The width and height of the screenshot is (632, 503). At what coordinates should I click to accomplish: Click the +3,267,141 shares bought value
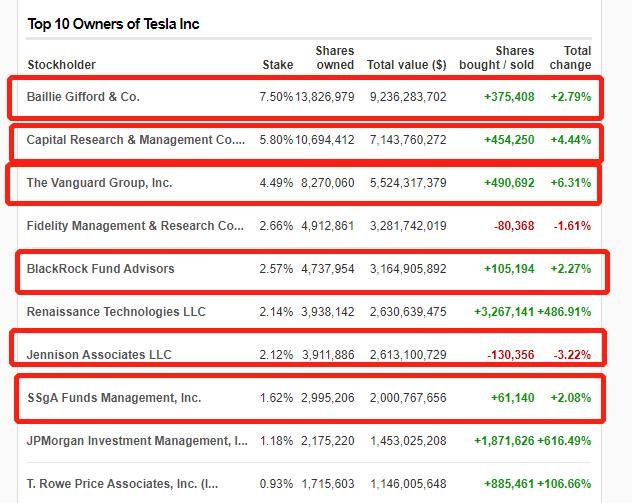coord(504,312)
